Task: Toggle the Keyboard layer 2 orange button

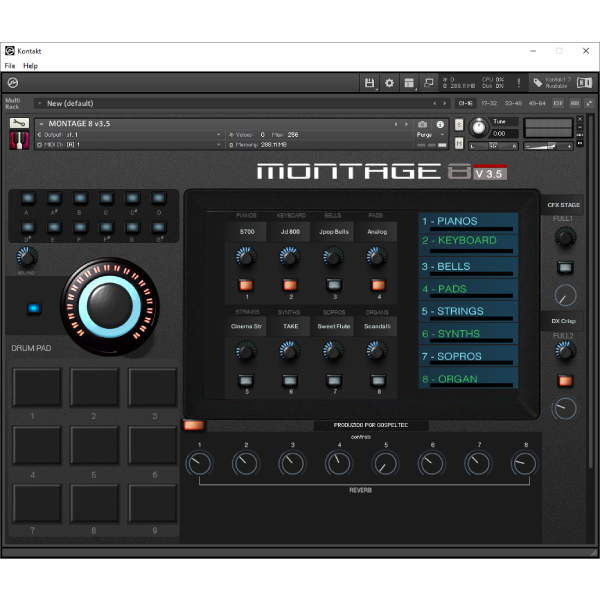Action: tap(290, 285)
